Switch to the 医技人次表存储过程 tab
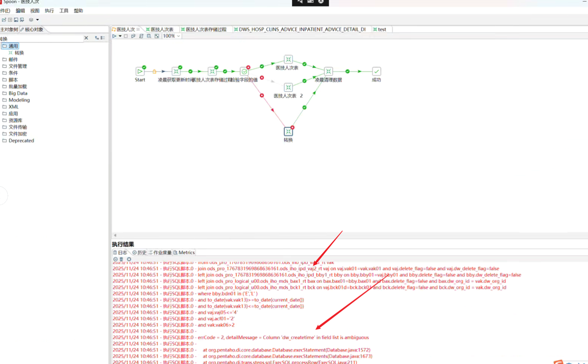This screenshot has height=364, width=588. click(206, 29)
